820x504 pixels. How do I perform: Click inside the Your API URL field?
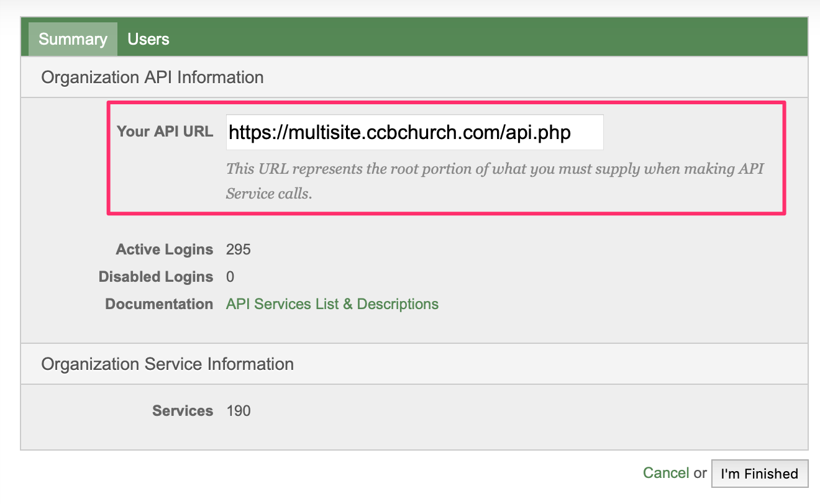point(414,132)
